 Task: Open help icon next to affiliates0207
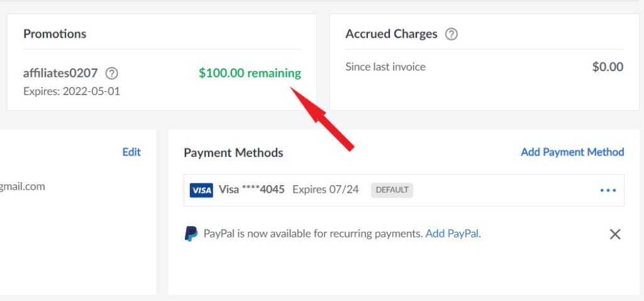click(x=112, y=74)
